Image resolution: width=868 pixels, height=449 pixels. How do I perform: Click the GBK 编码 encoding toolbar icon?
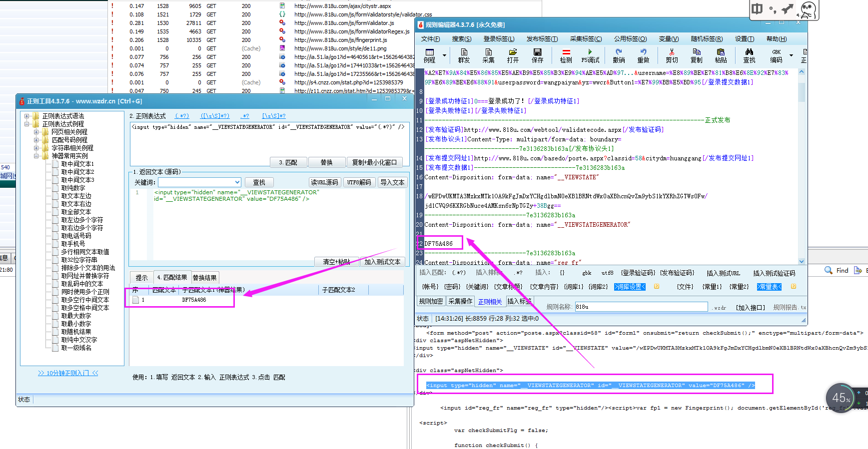[x=776, y=55]
